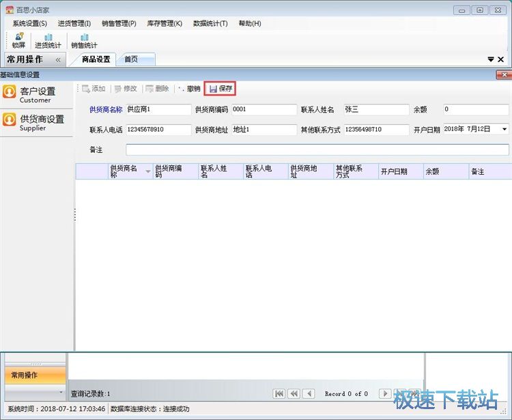Click the 备注 remarks input field

[x=317, y=150]
